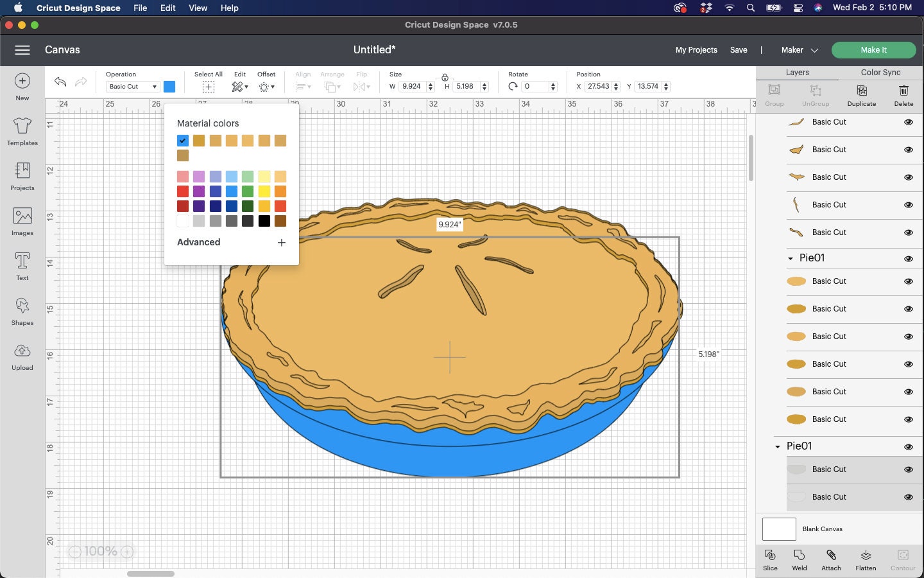Viewport: 924px width, 578px height.
Task: Click the Upload icon in the sidebar
Action: 22,356
